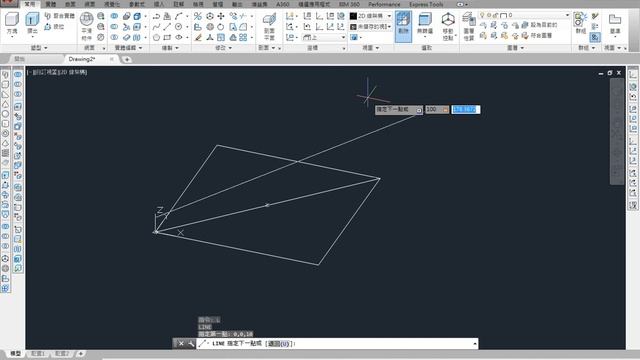Switch to Performance ribbon tab
This screenshot has height=360, width=640.
(x=384, y=4)
